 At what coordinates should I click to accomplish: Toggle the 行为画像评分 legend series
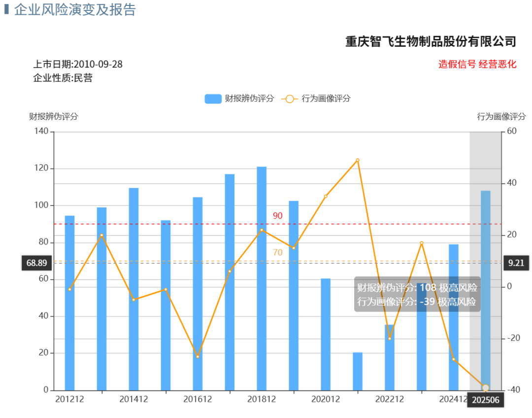click(x=316, y=99)
